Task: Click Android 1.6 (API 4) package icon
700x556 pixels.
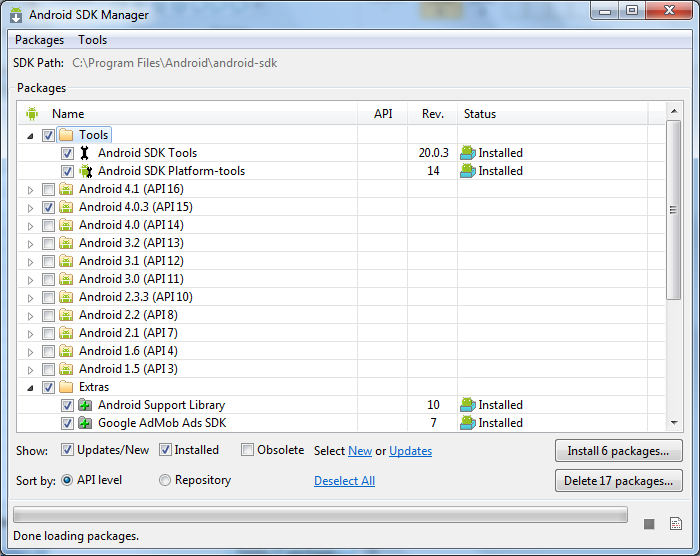Action: (66, 351)
